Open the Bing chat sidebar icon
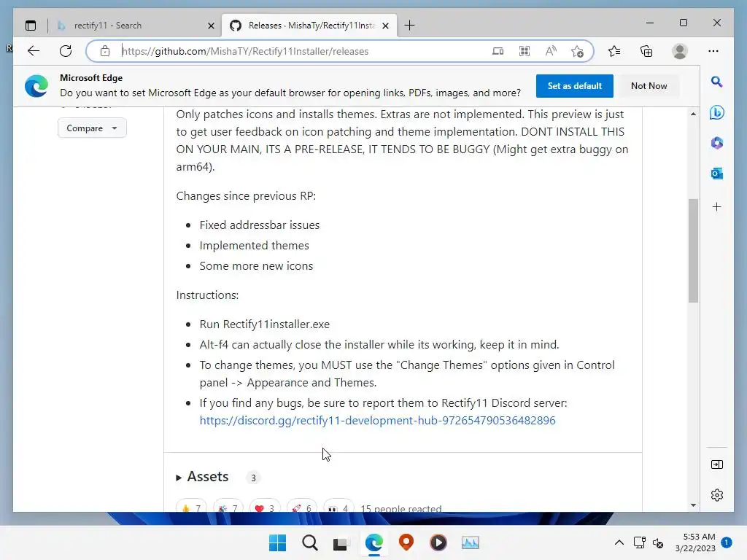747x560 pixels. (716, 112)
